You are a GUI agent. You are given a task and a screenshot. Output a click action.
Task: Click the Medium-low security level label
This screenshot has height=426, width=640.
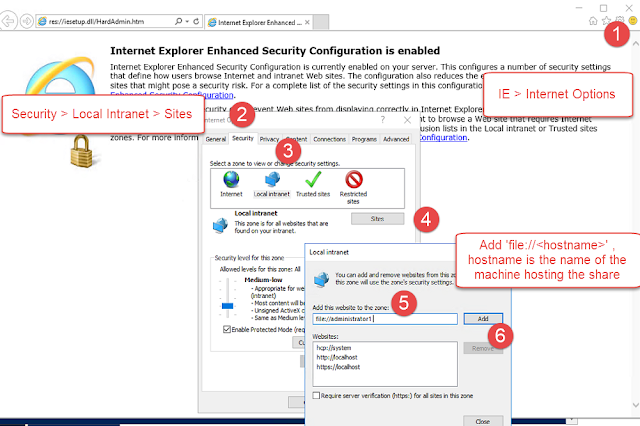pyautogui.click(x=263, y=280)
